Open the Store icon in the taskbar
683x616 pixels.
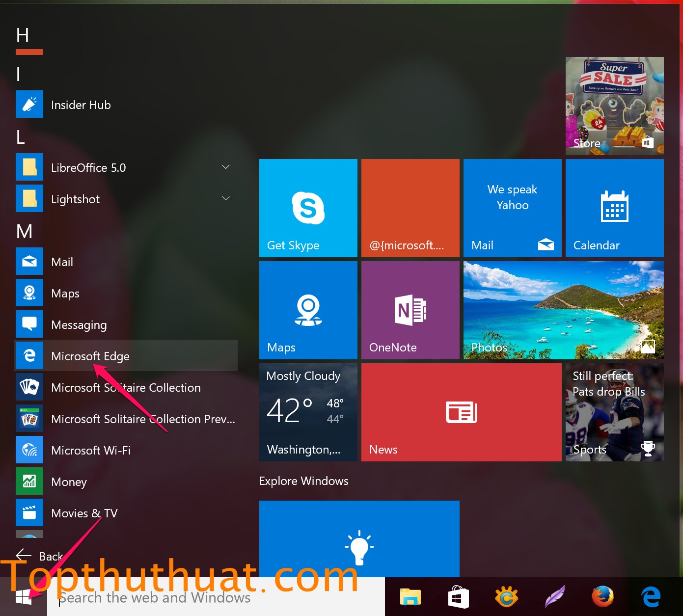tap(459, 597)
